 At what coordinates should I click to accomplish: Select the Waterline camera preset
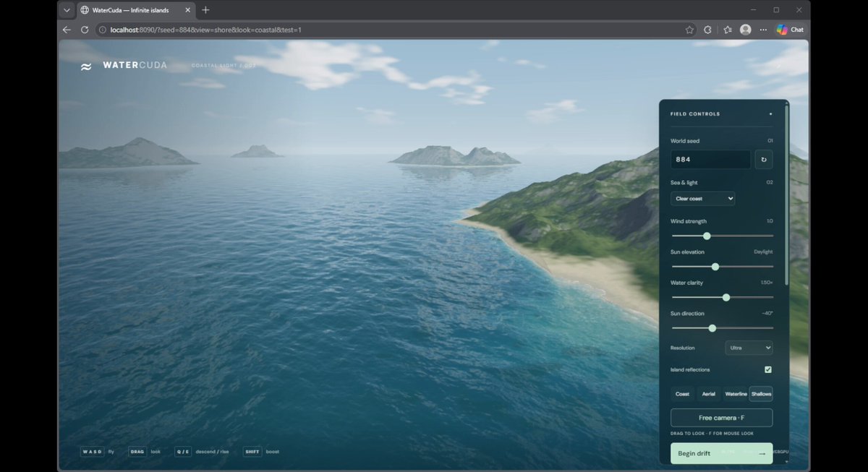coord(736,394)
